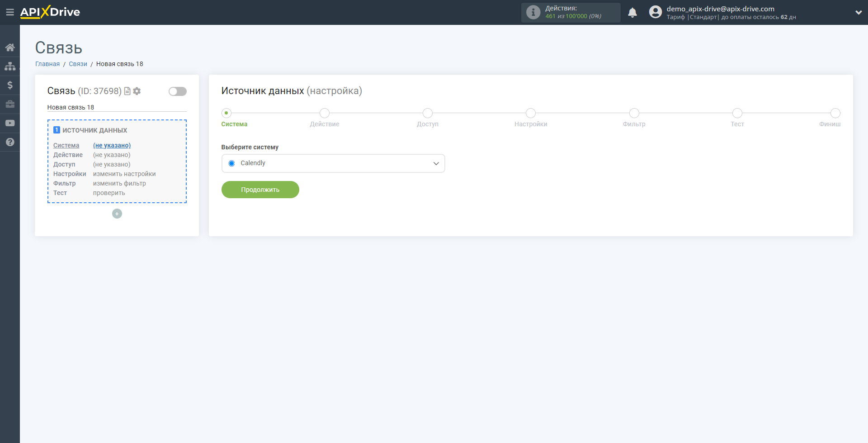Viewport: 868px width, 443px height.
Task: Go to Связи breadcrumb
Action: pos(78,64)
